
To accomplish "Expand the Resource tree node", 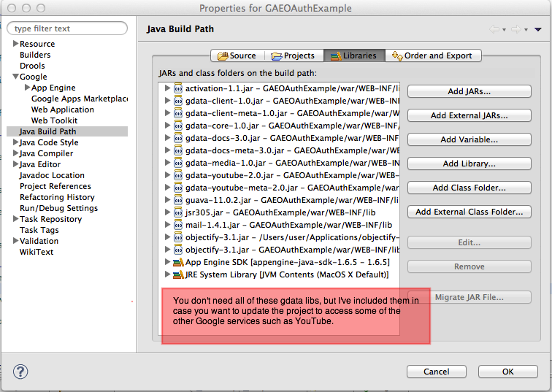I will point(15,43).
